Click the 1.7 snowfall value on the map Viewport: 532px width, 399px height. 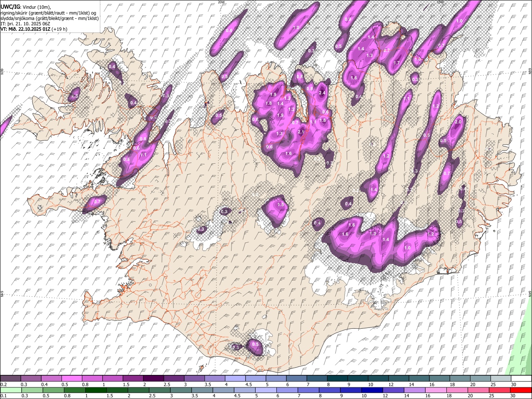[397, 63]
